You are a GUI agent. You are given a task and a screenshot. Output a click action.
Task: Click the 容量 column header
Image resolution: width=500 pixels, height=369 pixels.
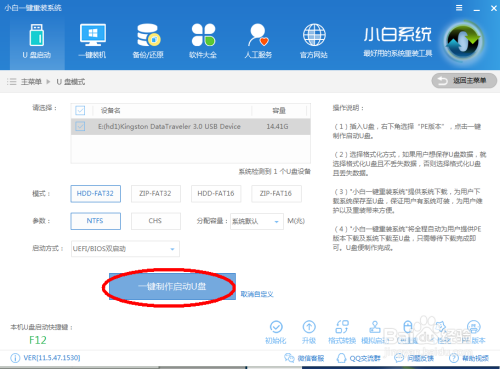coord(279,110)
